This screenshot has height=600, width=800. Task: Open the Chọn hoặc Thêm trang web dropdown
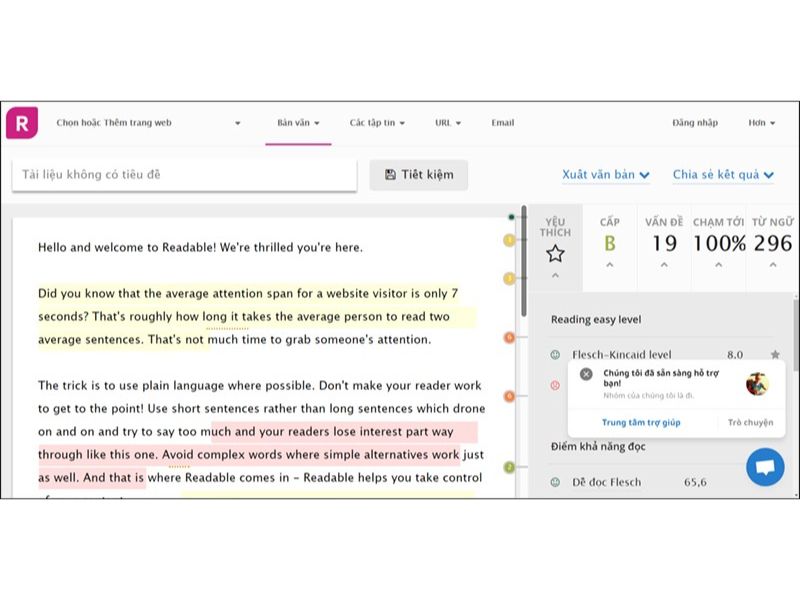pos(148,122)
